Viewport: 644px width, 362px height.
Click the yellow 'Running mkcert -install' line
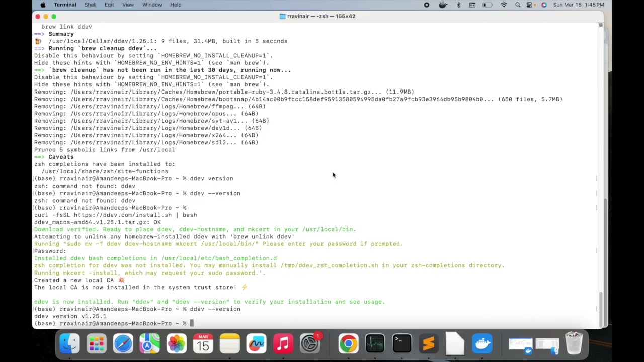pyautogui.click(x=150, y=273)
